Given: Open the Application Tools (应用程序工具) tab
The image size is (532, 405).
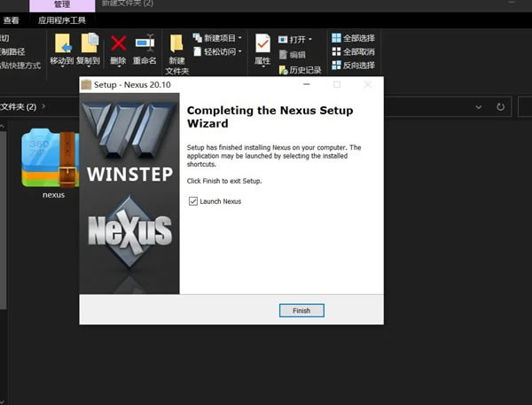Looking at the screenshot, I should [x=62, y=20].
